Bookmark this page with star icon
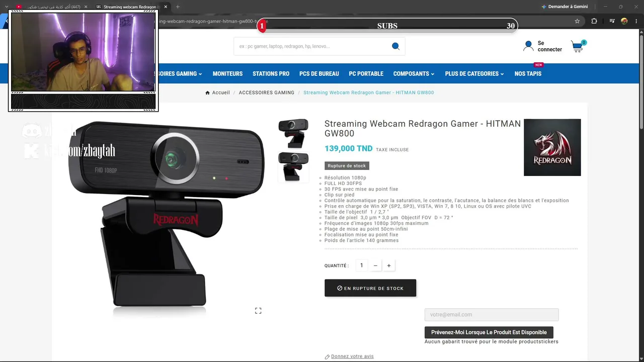Screen dimensions: 644x362 pyautogui.click(x=577, y=21)
